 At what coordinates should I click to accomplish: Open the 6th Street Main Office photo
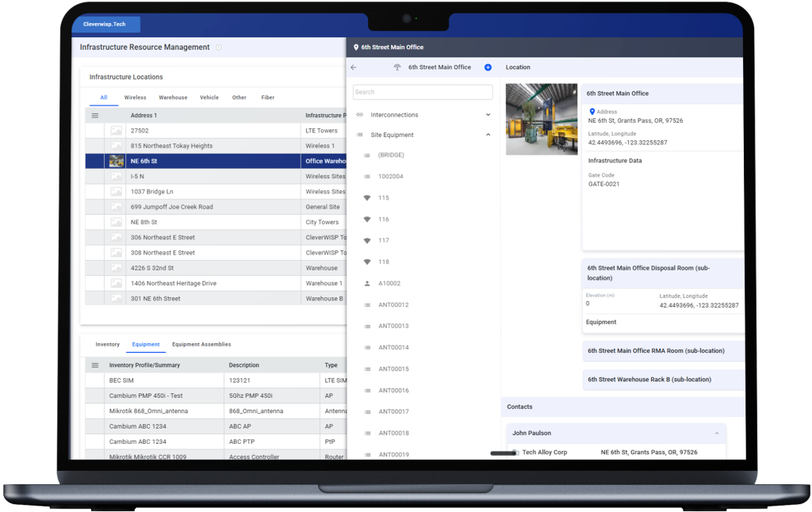(x=541, y=119)
